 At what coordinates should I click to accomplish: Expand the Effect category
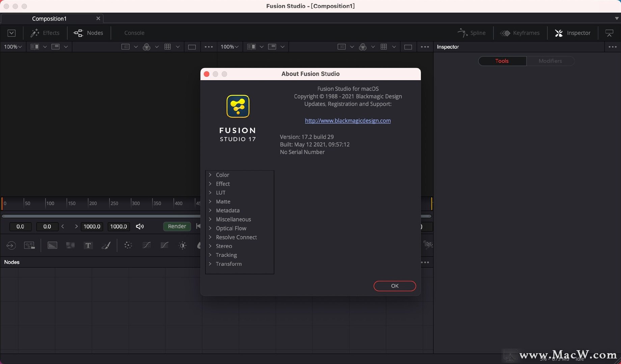coord(210,184)
